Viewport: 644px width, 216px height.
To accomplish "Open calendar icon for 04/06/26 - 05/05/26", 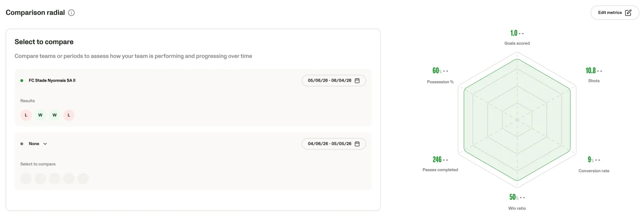I will 357,144.
